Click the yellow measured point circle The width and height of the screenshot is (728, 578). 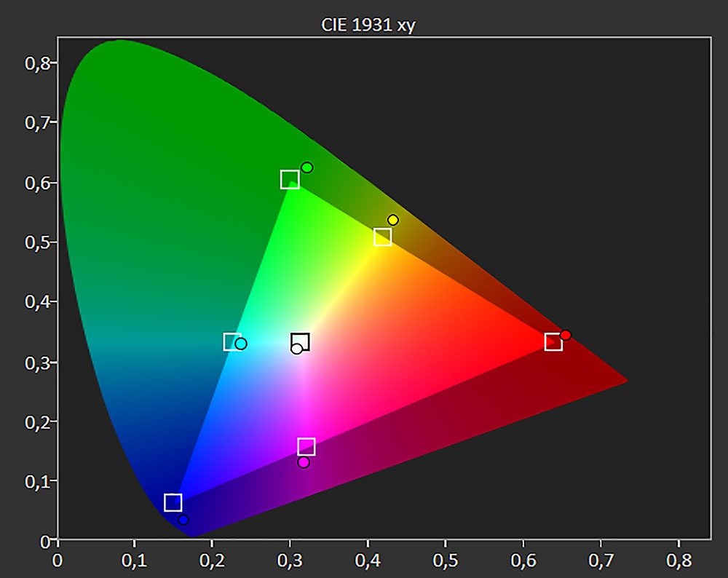[x=393, y=220]
